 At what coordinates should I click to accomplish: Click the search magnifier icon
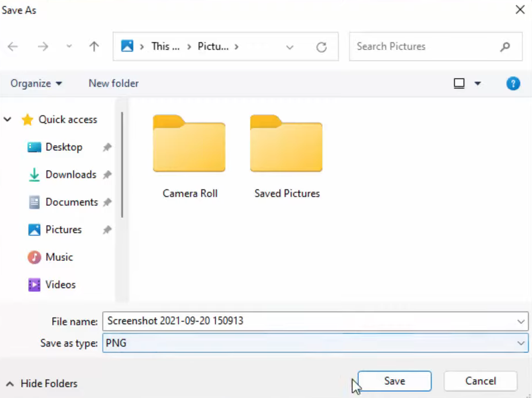[x=505, y=47]
